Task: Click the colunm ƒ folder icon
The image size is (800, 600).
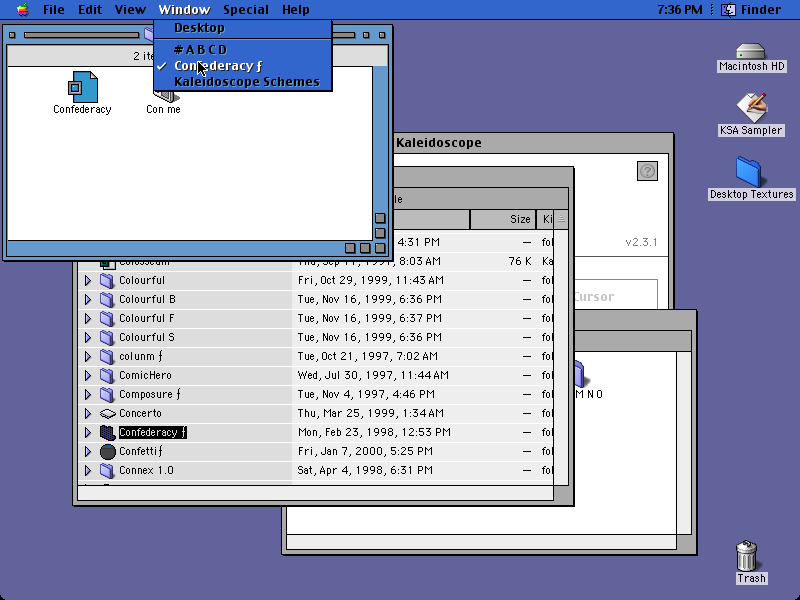Action: pos(107,356)
